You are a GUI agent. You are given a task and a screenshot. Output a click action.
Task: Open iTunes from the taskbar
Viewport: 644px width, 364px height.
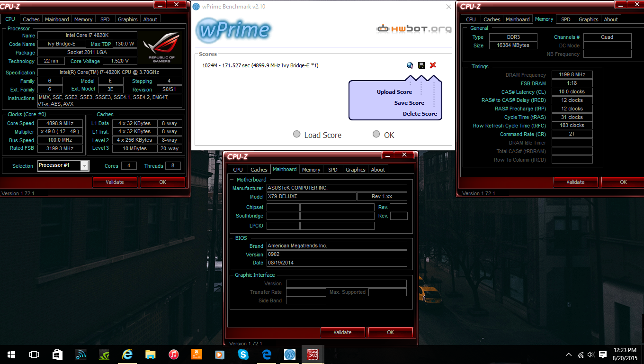click(x=174, y=354)
